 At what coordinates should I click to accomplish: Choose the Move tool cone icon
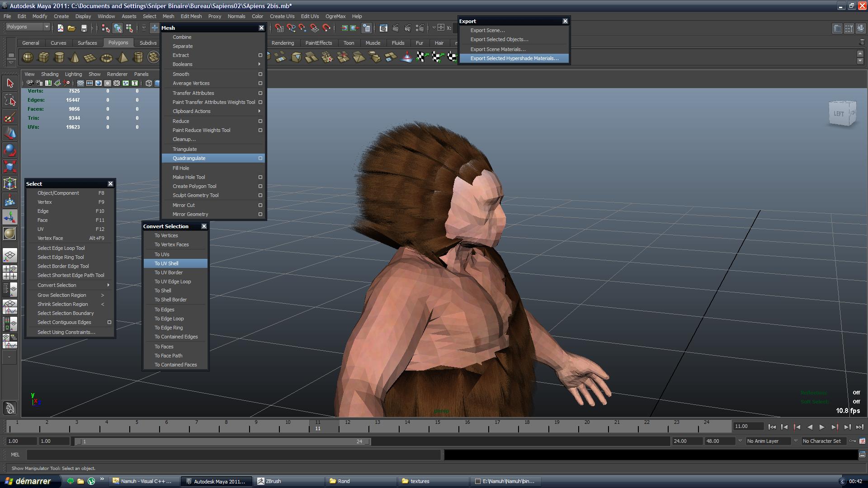click(10, 134)
